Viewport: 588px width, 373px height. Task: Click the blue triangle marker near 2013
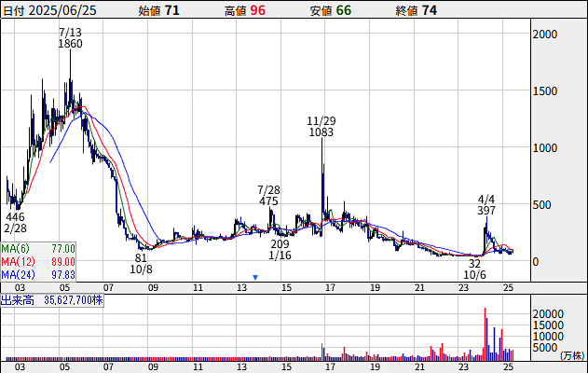pos(255,277)
